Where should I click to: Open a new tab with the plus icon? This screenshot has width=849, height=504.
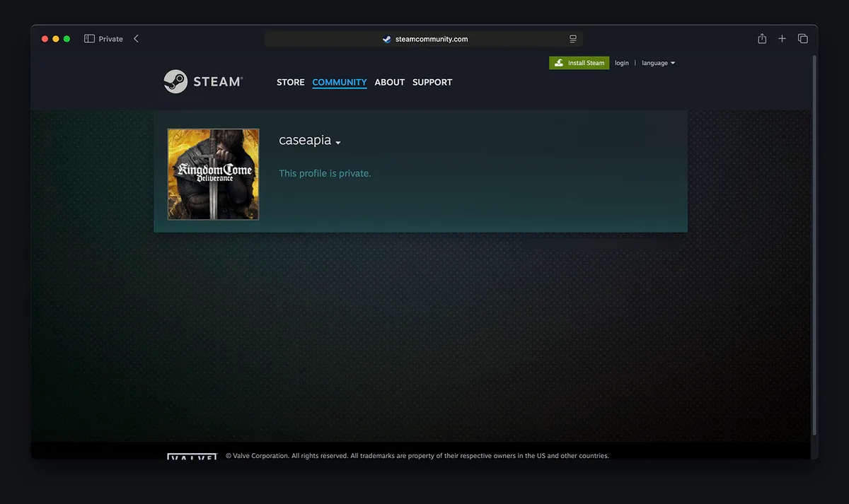[x=782, y=39]
